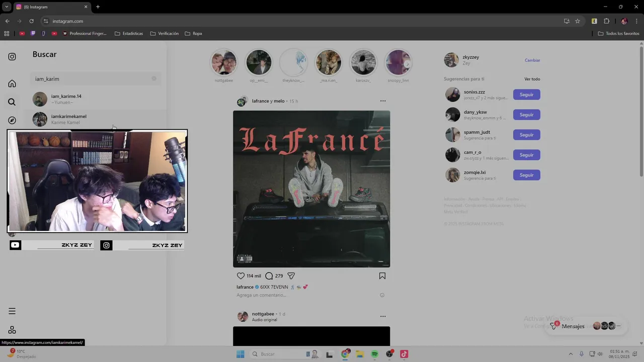Viewport: 644px width, 362px height.
Task: Open Explore compass icon in sidebar
Action: tap(12, 120)
